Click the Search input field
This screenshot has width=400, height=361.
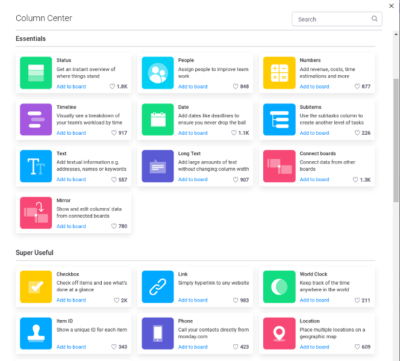[337, 19]
